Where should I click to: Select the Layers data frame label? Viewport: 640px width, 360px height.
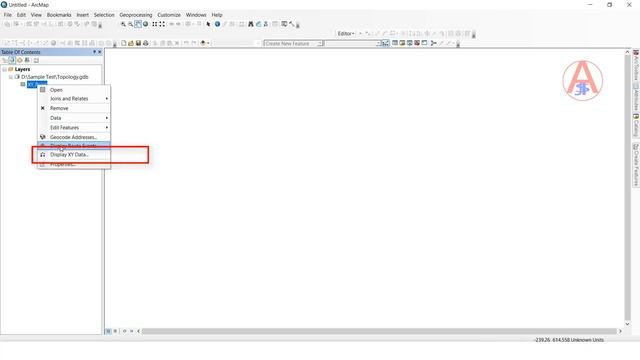point(22,69)
